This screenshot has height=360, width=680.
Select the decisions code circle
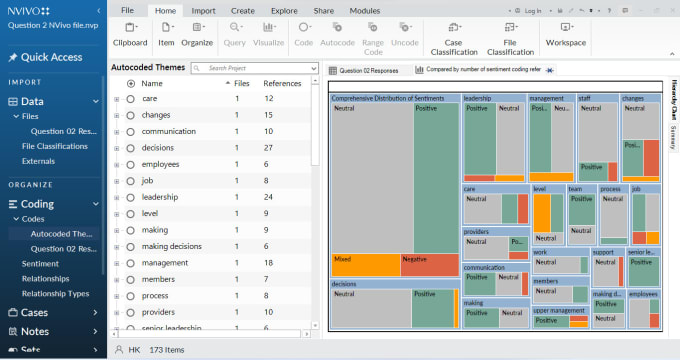tap(131, 148)
